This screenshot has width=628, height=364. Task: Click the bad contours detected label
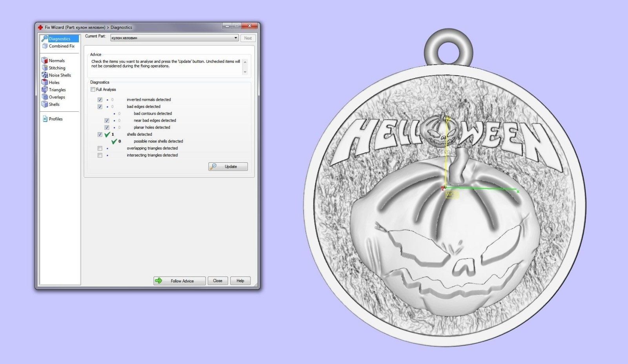click(153, 113)
